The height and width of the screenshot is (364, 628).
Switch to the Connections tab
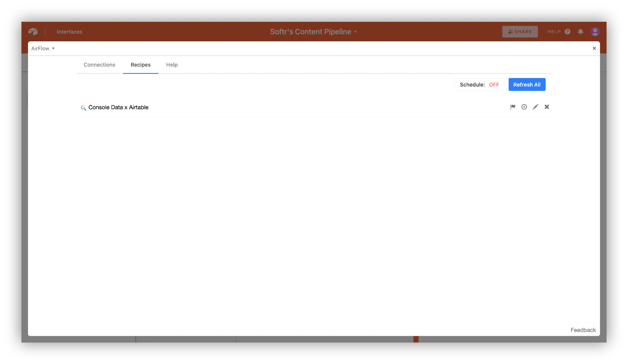pos(99,65)
